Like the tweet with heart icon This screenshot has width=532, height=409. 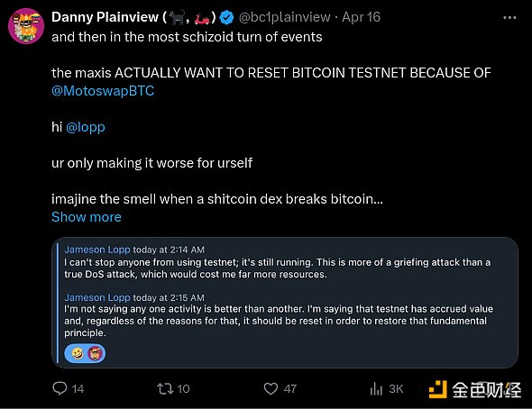click(271, 388)
